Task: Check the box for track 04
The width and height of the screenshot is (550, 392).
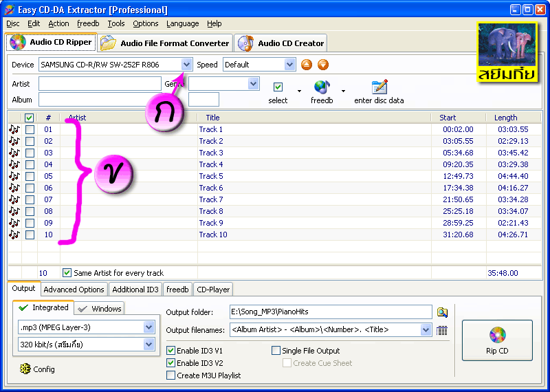Action: click(x=30, y=164)
